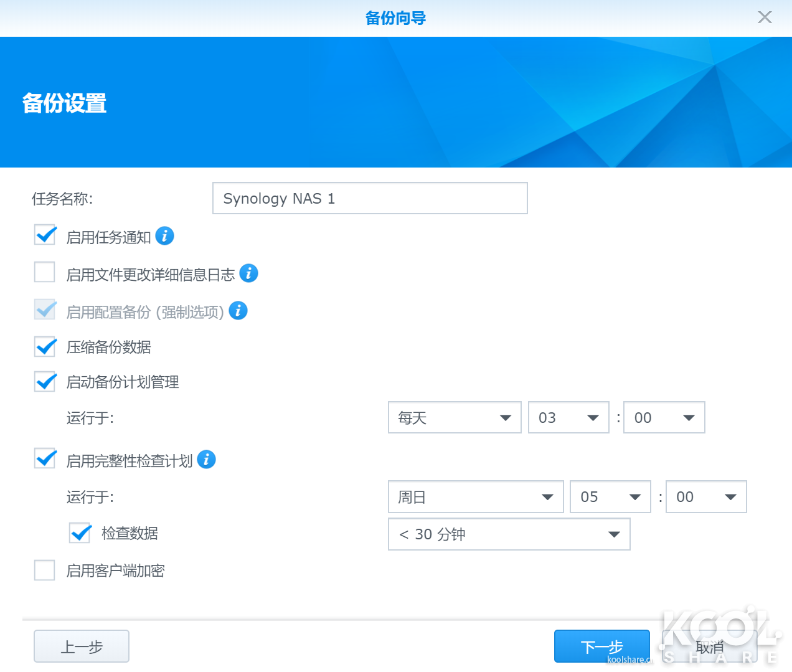This screenshot has width=792, height=672.
Task: Enable 启用文件更改详细信息日志 checkbox
Action: click(x=45, y=273)
